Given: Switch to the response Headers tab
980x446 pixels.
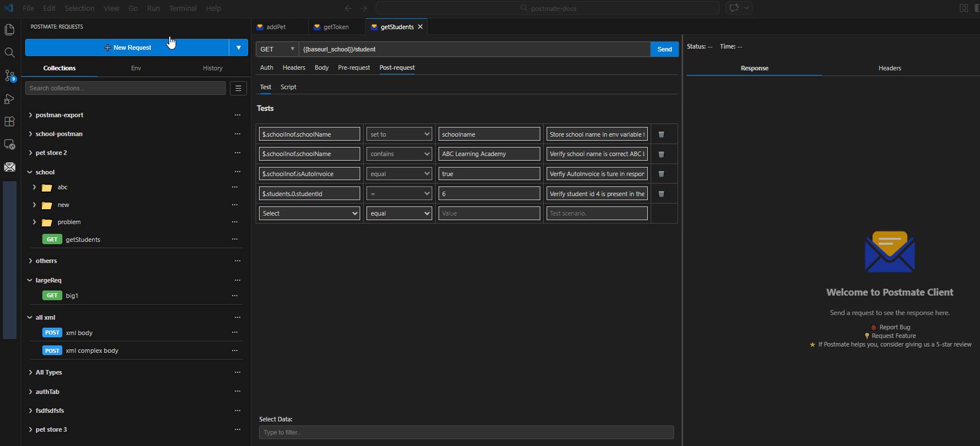Looking at the screenshot, I should point(890,68).
